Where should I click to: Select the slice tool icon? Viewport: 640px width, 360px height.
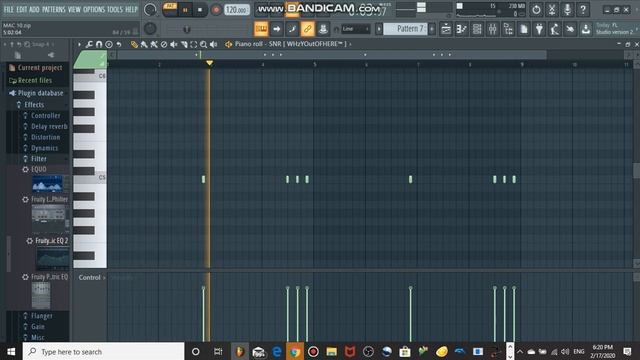[x=184, y=44]
